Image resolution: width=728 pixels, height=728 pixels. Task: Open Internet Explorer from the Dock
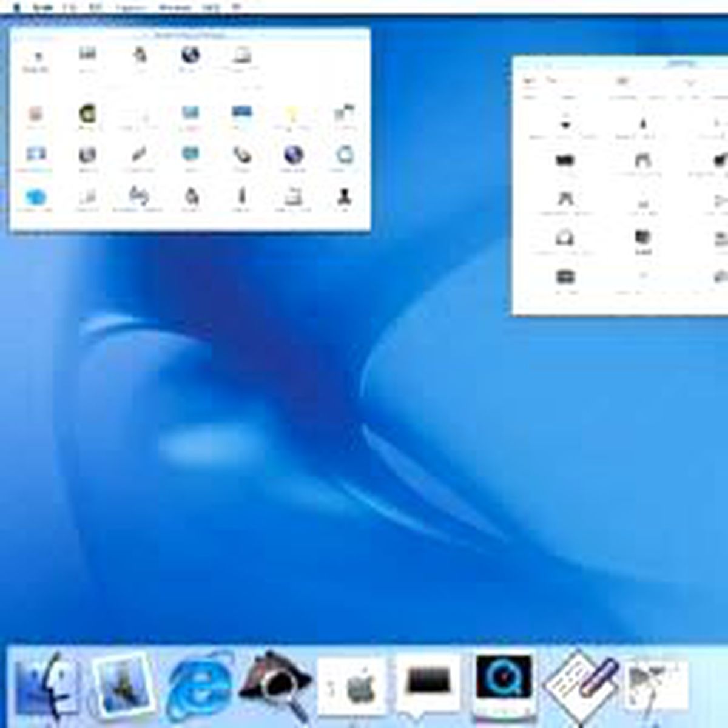coord(200,686)
